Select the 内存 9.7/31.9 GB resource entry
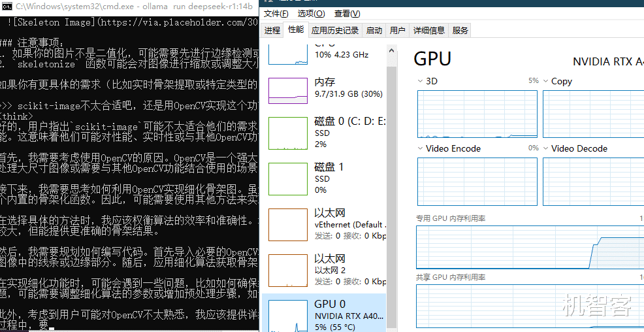 324,90
